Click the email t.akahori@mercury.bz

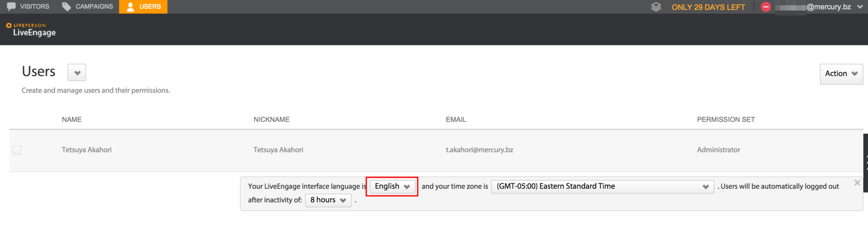[x=479, y=150]
